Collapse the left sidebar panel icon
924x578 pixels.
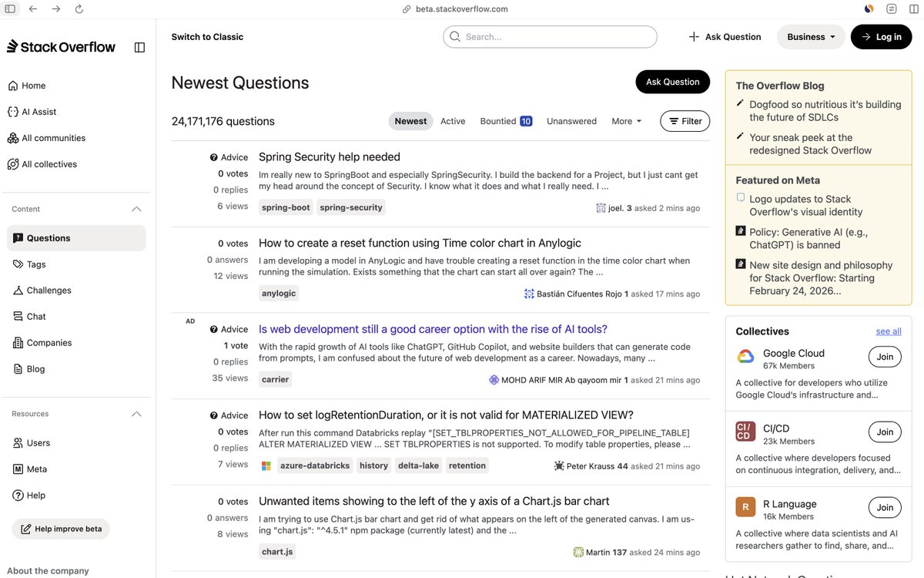point(139,47)
